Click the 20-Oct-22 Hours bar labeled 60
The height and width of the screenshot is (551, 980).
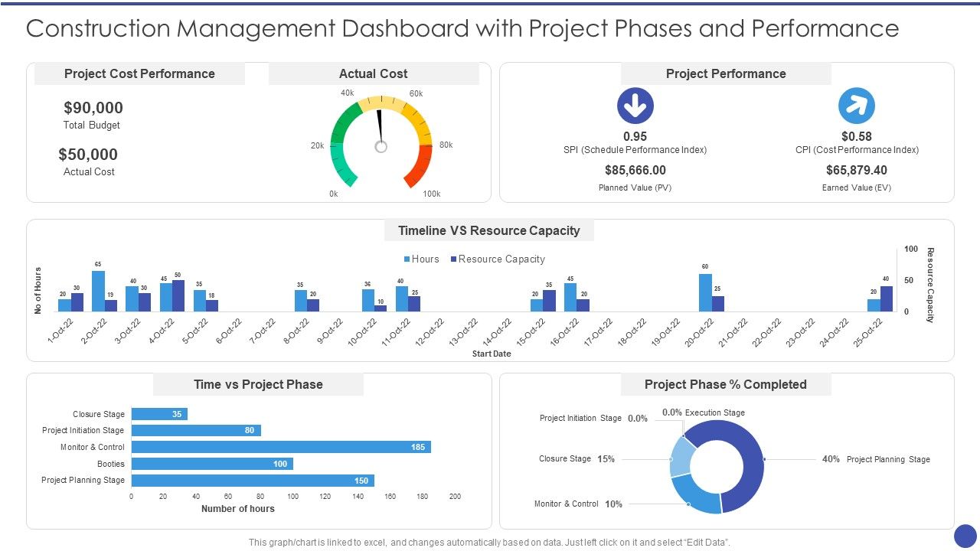(x=705, y=292)
